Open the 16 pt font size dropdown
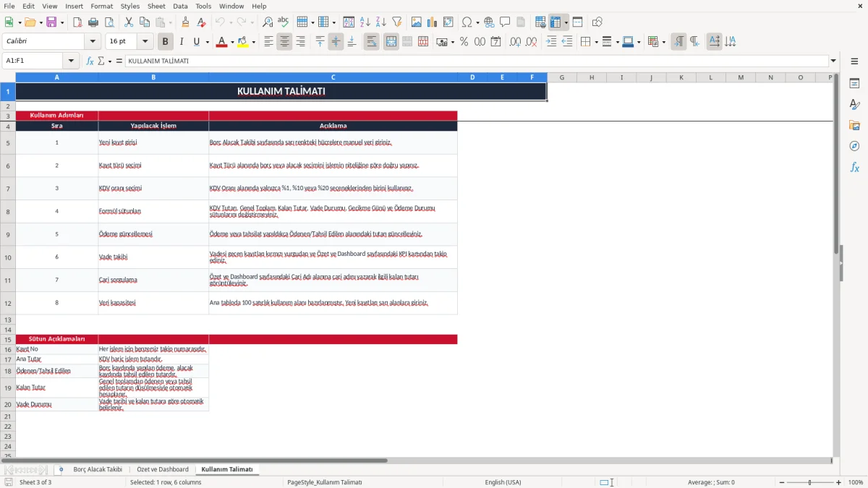Image resolution: width=868 pixels, height=488 pixels. pos(145,42)
